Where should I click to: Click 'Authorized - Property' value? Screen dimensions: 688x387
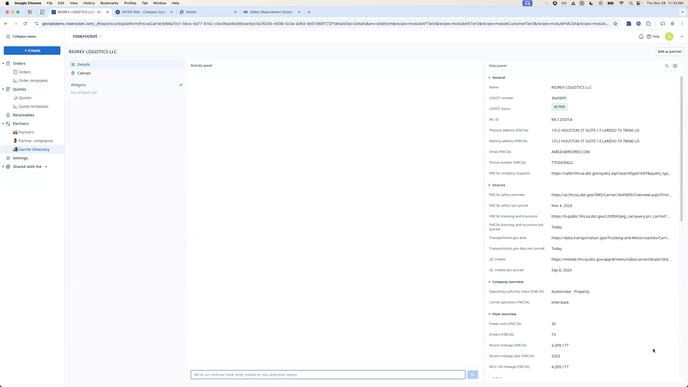570,292
